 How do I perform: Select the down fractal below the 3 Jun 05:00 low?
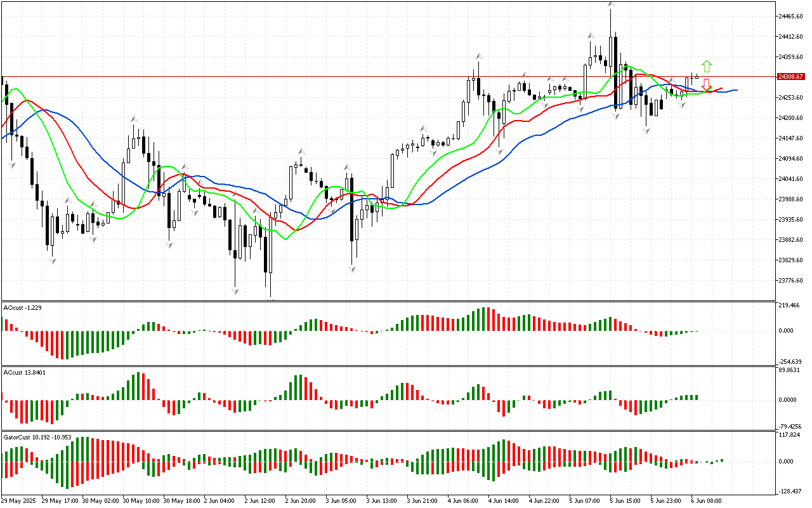(351, 269)
